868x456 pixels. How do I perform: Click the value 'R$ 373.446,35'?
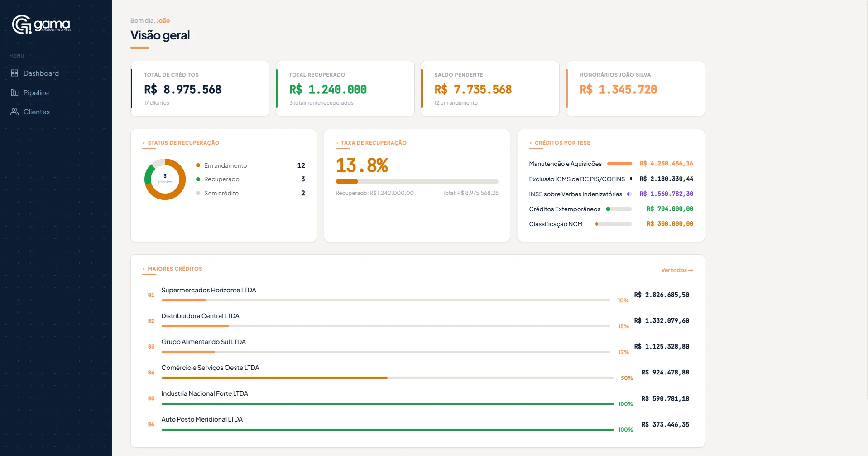click(665, 424)
